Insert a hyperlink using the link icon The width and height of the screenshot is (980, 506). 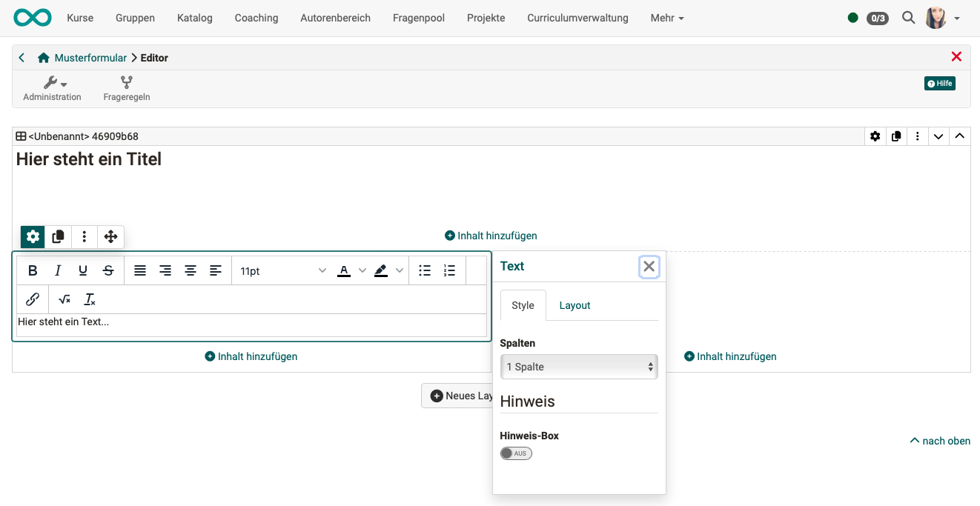[x=32, y=299]
